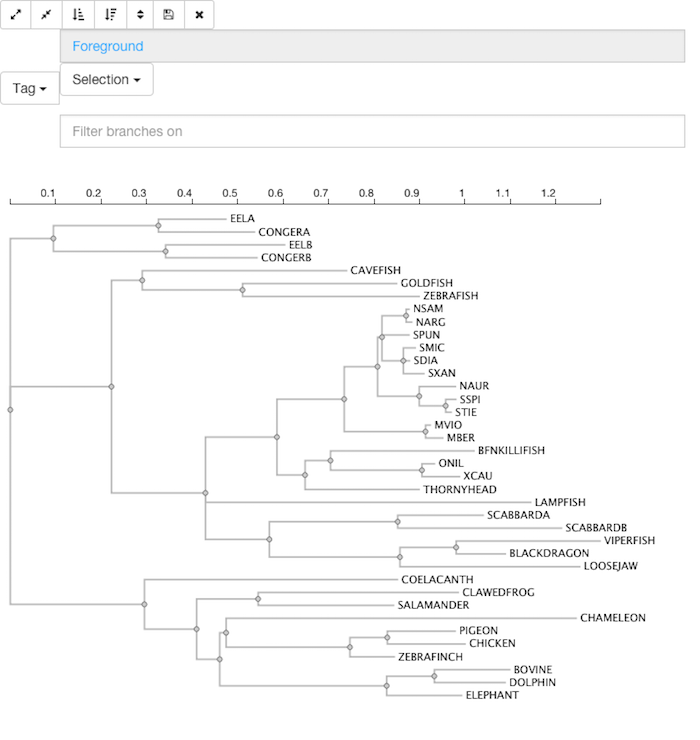Select the CHAMELEON leaf label
This screenshot has width=700, height=740.
[x=613, y=618]
